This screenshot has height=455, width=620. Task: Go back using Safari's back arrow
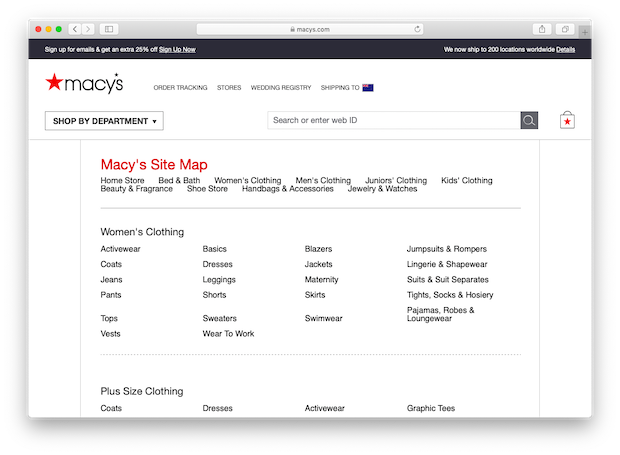75,29
